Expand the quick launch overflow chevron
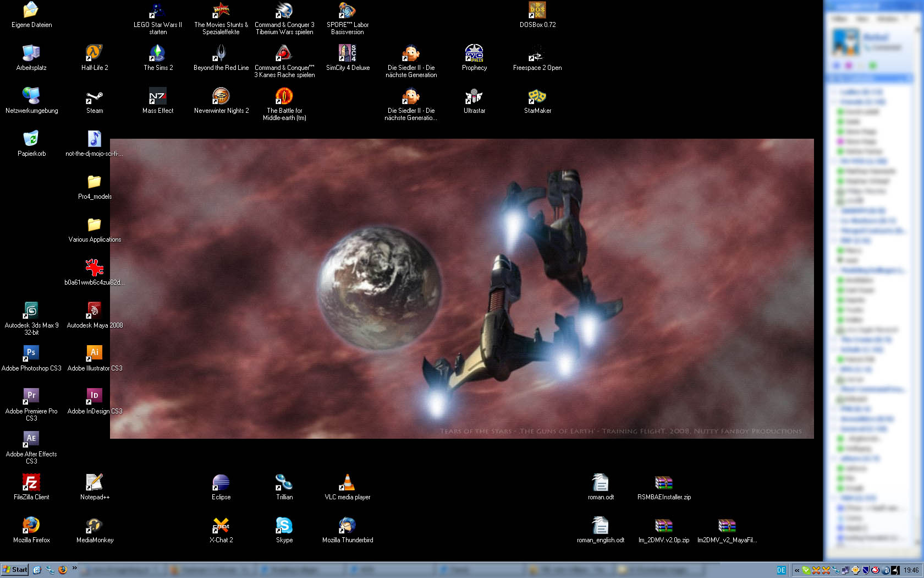Screen dimensions: 924x578 click(x=74, y=569)
